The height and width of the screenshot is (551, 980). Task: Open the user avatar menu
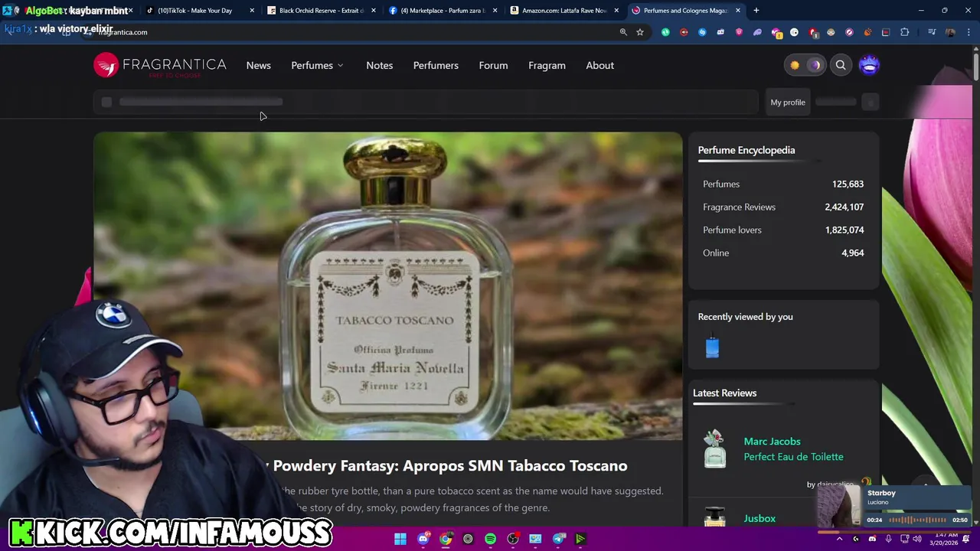tap(869, 65)
